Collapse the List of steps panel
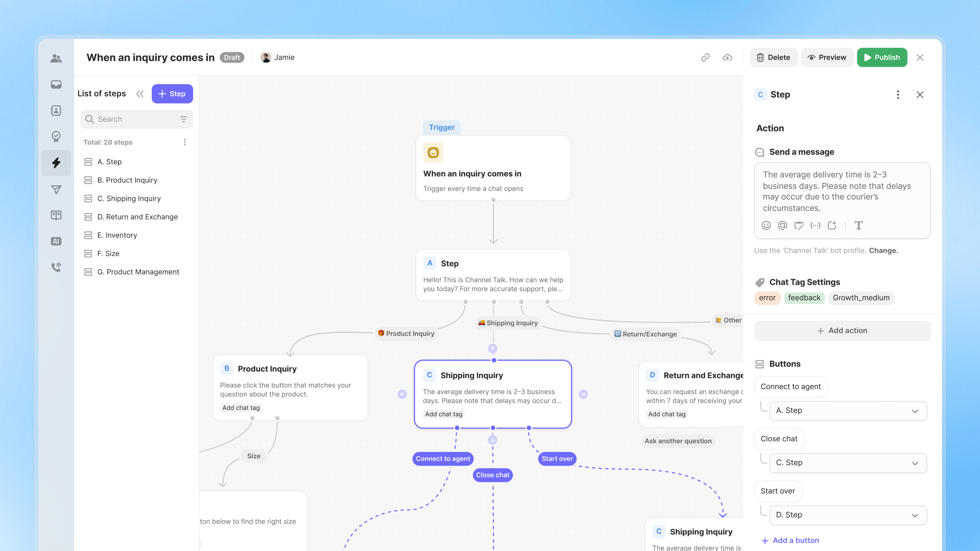The height and width of the screenshot is (551, 980). (140, 94)
